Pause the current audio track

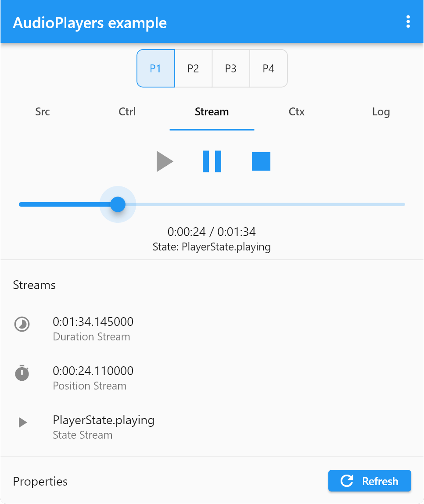(x=212, y=161)
